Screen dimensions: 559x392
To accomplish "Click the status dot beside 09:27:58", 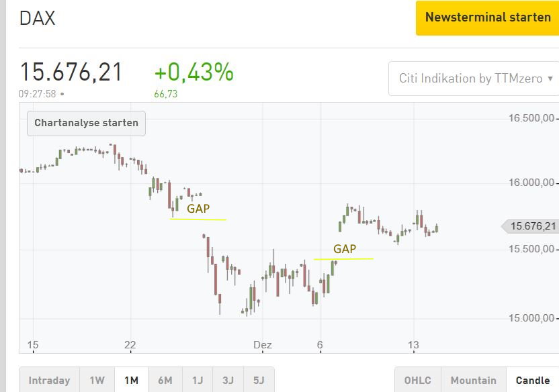I will tap(62, 94).
